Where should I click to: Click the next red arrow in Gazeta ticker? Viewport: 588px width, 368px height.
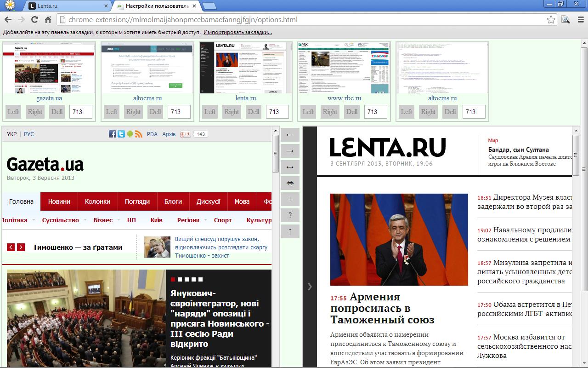[x=21, y=247]
